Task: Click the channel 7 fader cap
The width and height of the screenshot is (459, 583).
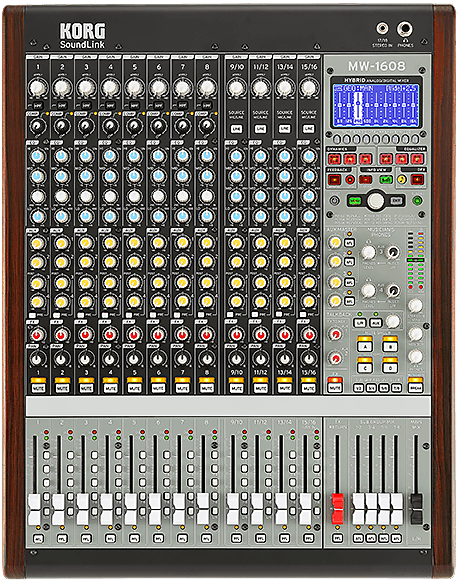Action: [179, 509]
